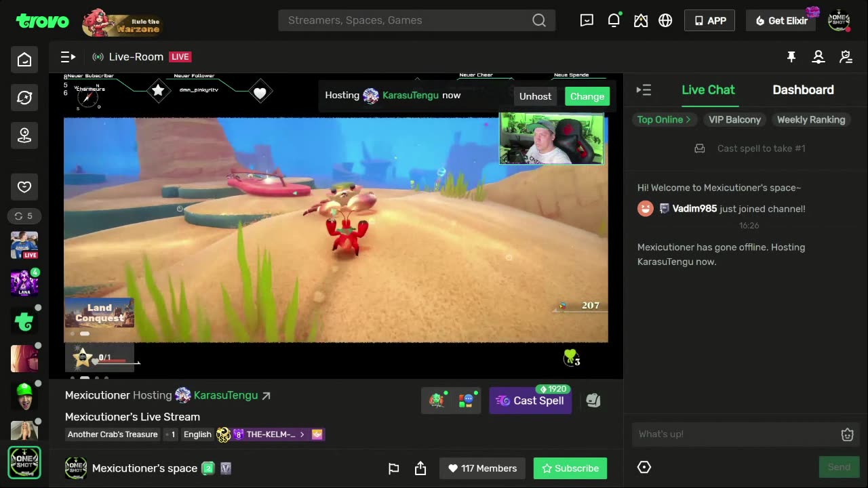Open the crown rewards icon in header
Viewport: 868px width, 488px height.
641,20
